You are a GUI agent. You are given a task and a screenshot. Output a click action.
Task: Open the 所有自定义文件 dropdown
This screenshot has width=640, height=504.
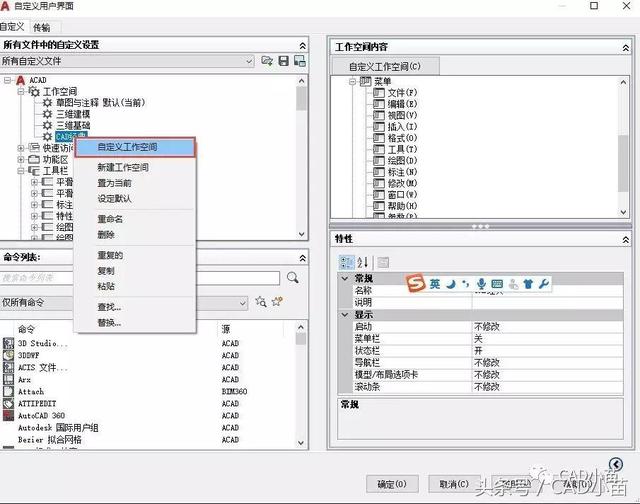point(249,61)
